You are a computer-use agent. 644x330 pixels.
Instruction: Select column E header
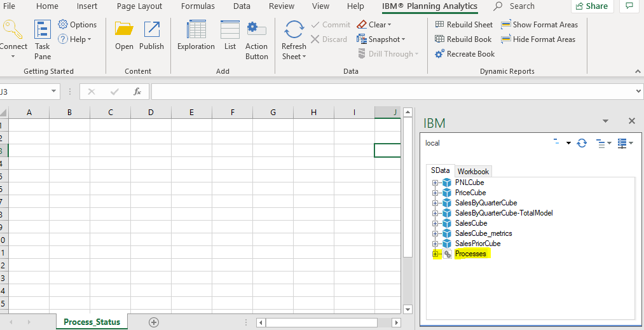pos(191,112)
